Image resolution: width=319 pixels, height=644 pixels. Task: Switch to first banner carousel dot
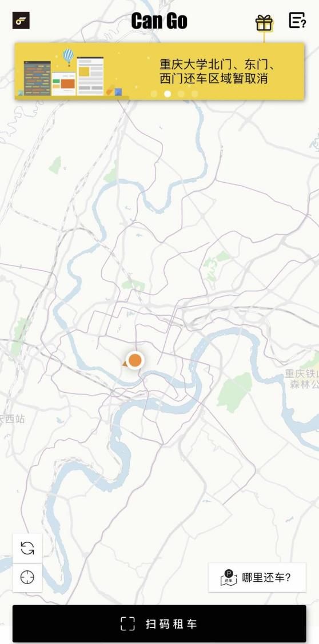coord(154,94)
